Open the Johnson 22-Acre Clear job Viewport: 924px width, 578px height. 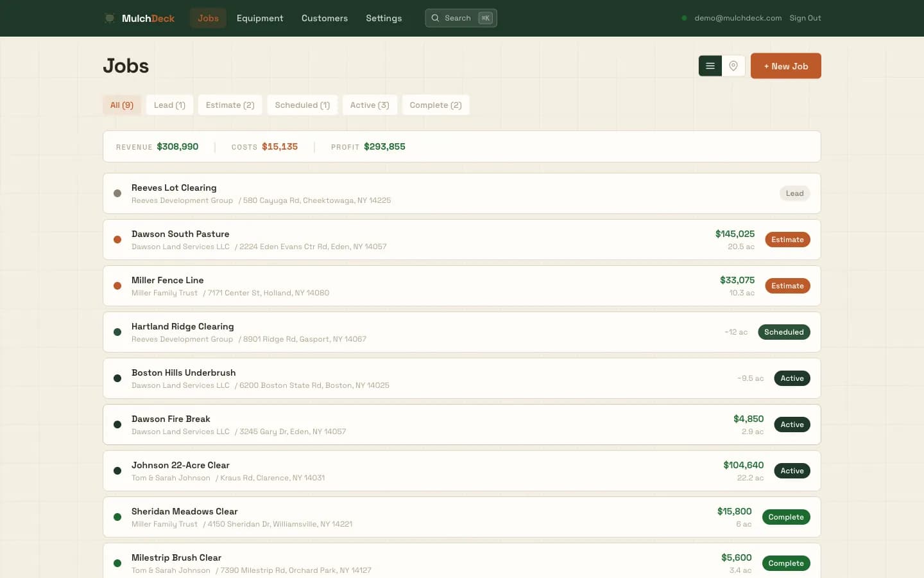pos(462,471)
